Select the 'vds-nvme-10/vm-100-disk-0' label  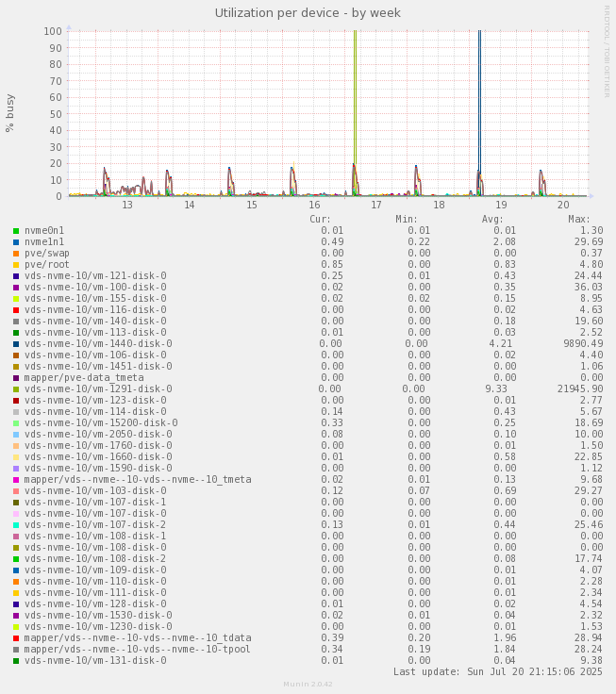coord(95,288)
